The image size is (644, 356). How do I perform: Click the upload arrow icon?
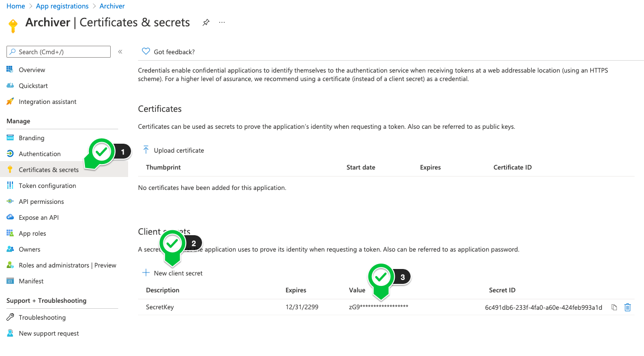tap(146, 150)
